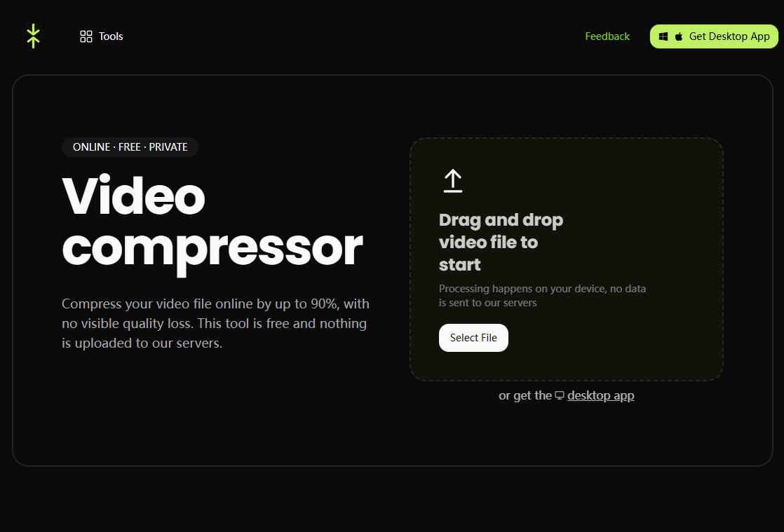The image size is (784, 532).
Task: Open the Feedback link
Action: [x=607, y=36]
